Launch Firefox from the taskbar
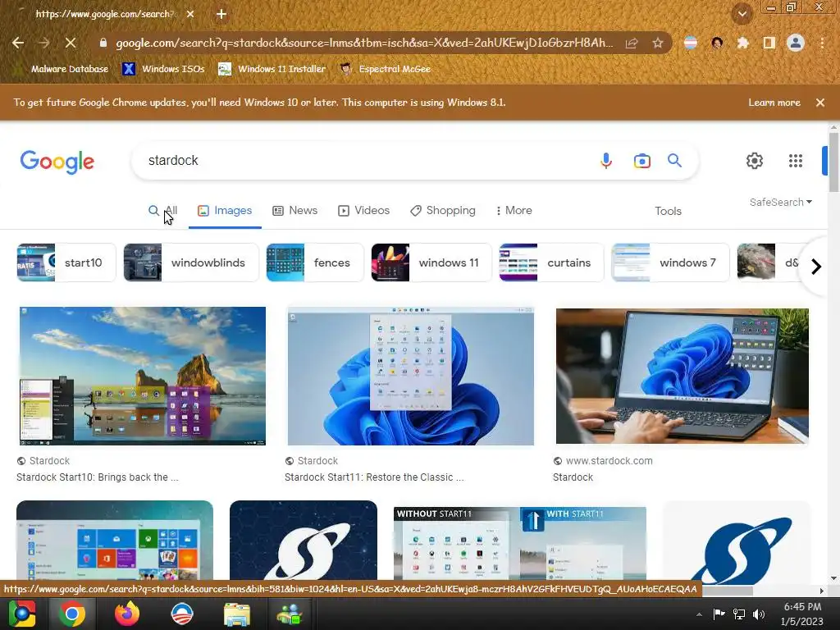Screen dimensions: 840x630 point(127,614)
